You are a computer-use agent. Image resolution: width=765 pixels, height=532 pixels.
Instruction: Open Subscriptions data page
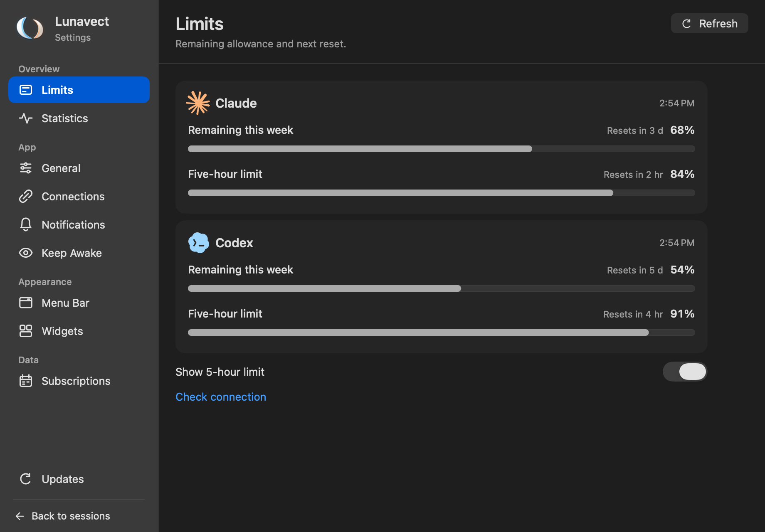pos(79,381)
